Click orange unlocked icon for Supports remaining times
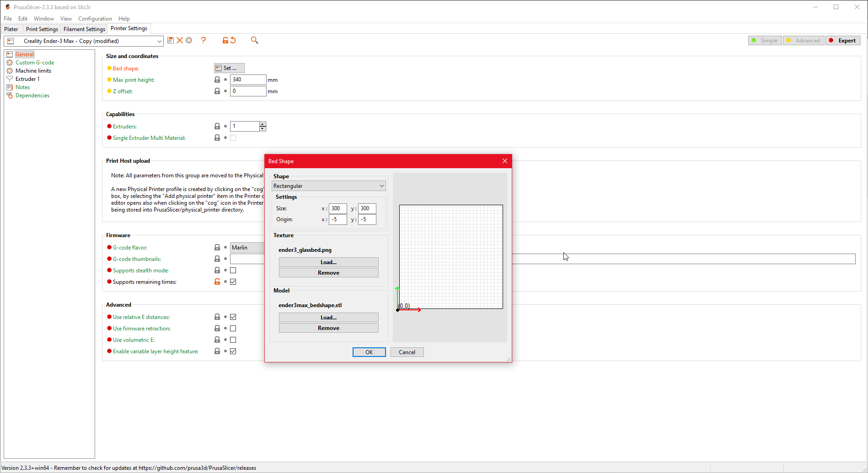The height and width of the screenshot is (473, 868). coord(217,282)
